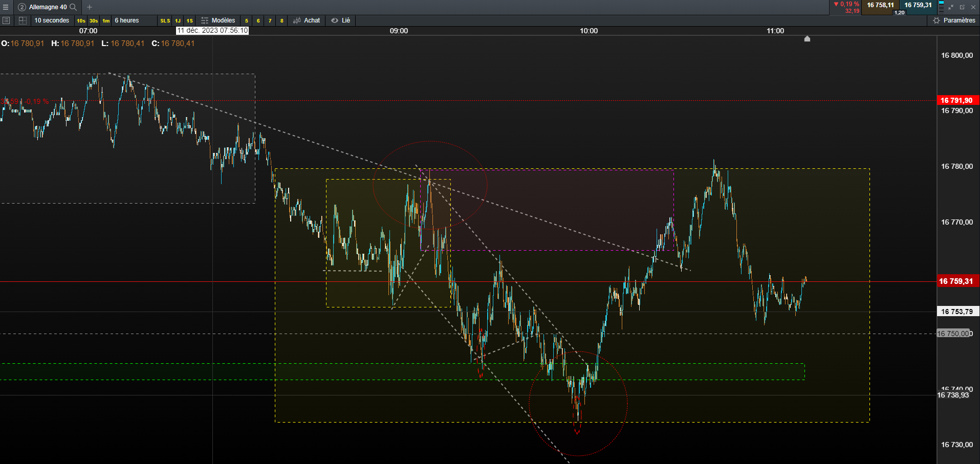Select the Allemagne 40 chart tab
The image size is (980, 464).
click(x=47, y=7)
